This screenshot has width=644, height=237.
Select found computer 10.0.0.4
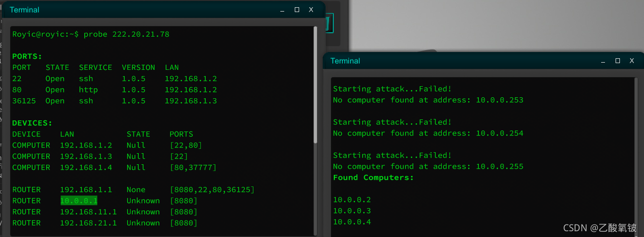(352, 222)
